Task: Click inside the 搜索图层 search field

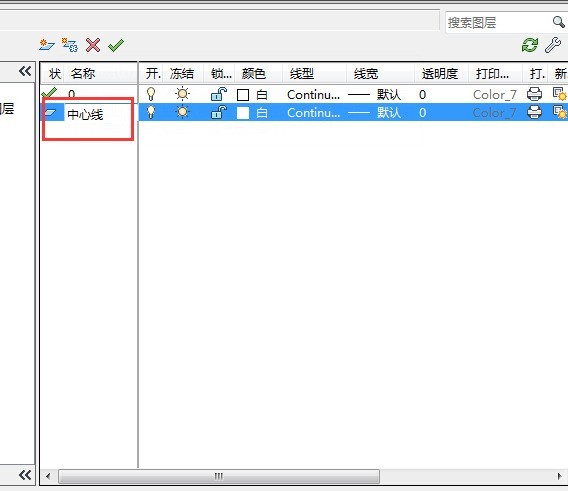Action: pyautogui.click(x=498, y=22)
